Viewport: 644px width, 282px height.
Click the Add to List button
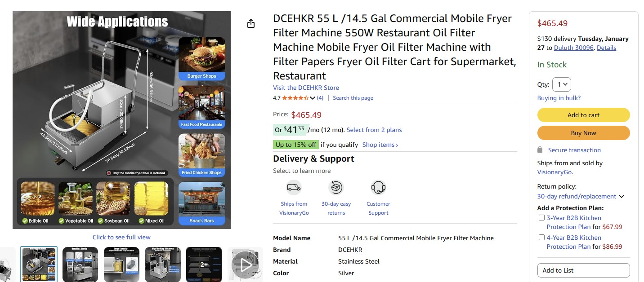coord(583,270)
